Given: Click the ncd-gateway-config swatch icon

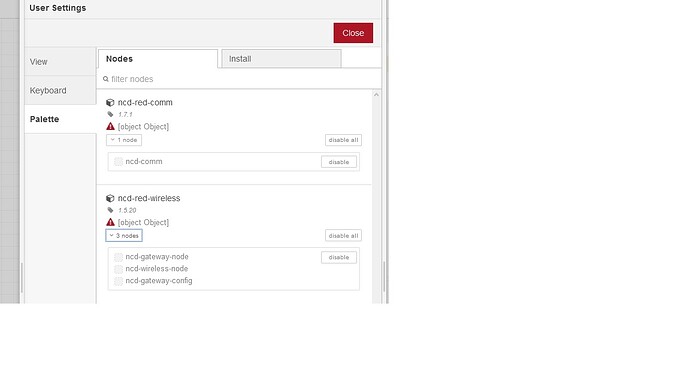Looking at the screenshot, I should (118, 281).
